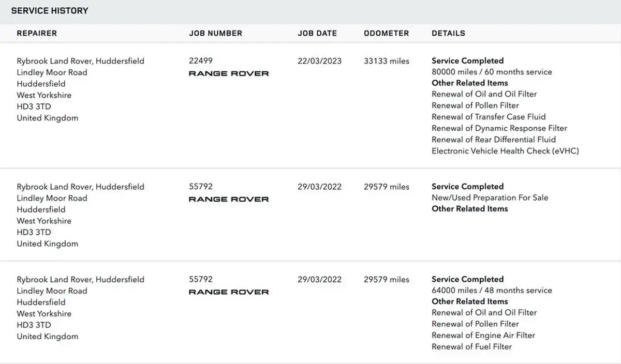The height and width of the screenshot is (364, 621).
Task: Click the HD3 3TD postcode in first record
Action: [34, 107]
